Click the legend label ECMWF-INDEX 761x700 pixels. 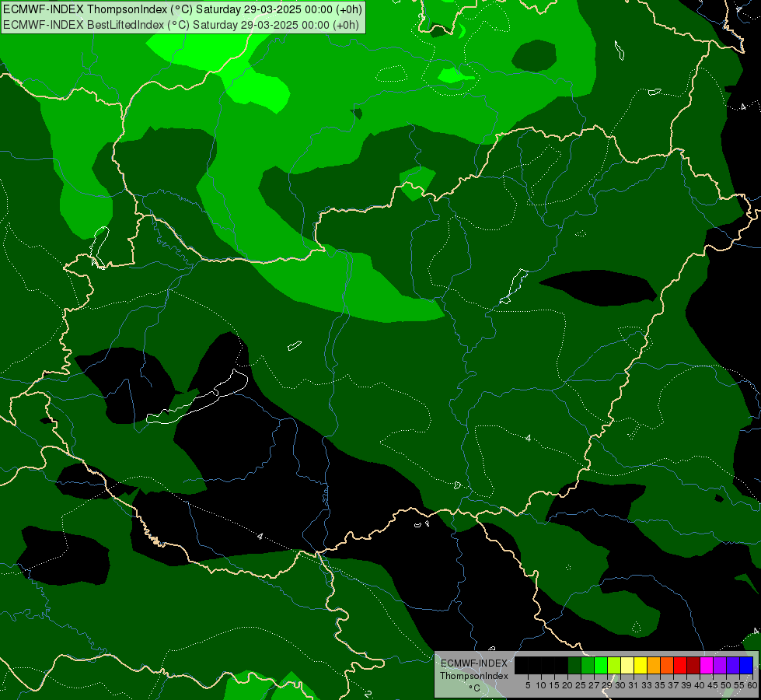474,663
